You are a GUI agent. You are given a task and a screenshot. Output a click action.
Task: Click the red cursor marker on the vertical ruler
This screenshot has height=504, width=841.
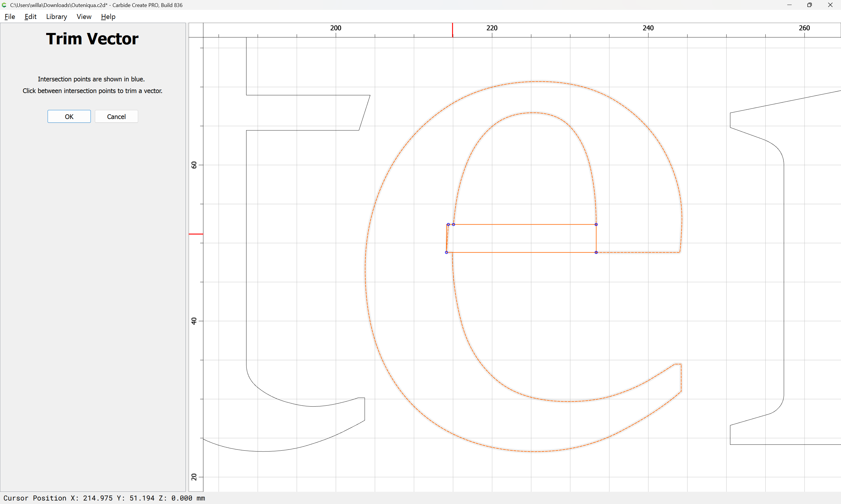(196, 234)
